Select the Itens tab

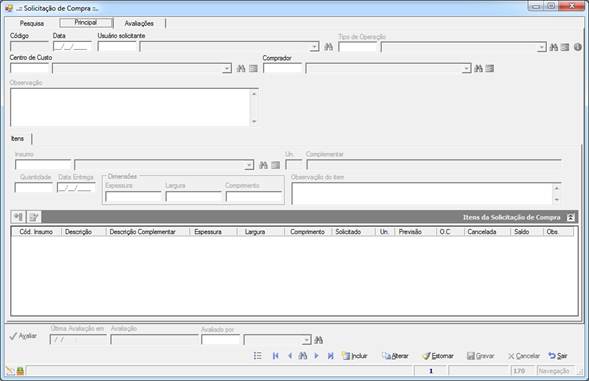[x=18, y=139]
